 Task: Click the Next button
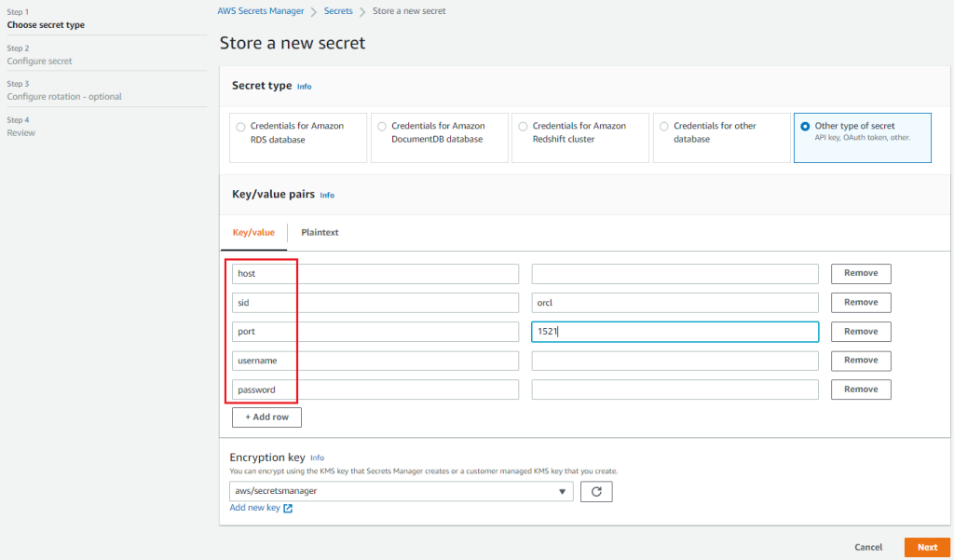[x=926, y=547]
